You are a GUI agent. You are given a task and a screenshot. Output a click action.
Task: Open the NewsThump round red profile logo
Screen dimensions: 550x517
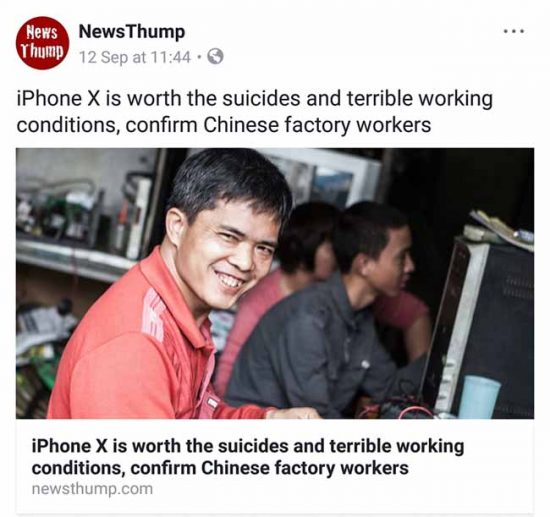tap(42, 43)
